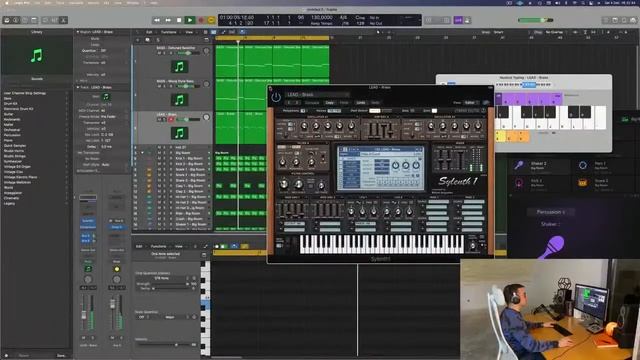Screen dimensions: 640x360
Task: Select the Arpeggiator library category
Action: point(13,193)
